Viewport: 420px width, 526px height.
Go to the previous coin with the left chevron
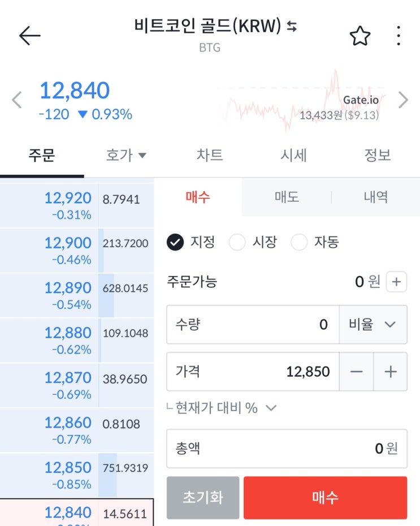(17, 100)
